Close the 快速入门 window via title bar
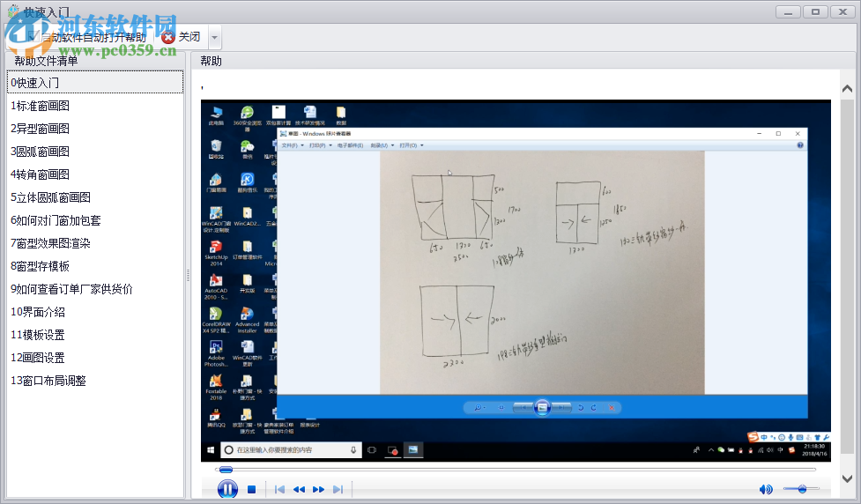The width and height of the screenshot is (861, 504). click(842, 11)
